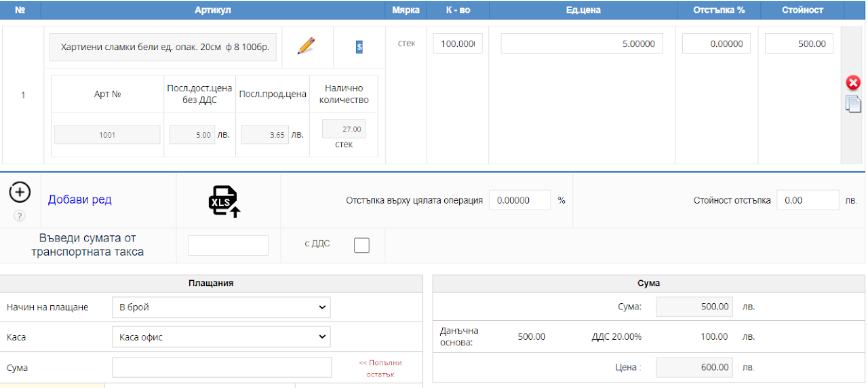
Task: Click the Стойност column header
Action: tap(802, 10)
